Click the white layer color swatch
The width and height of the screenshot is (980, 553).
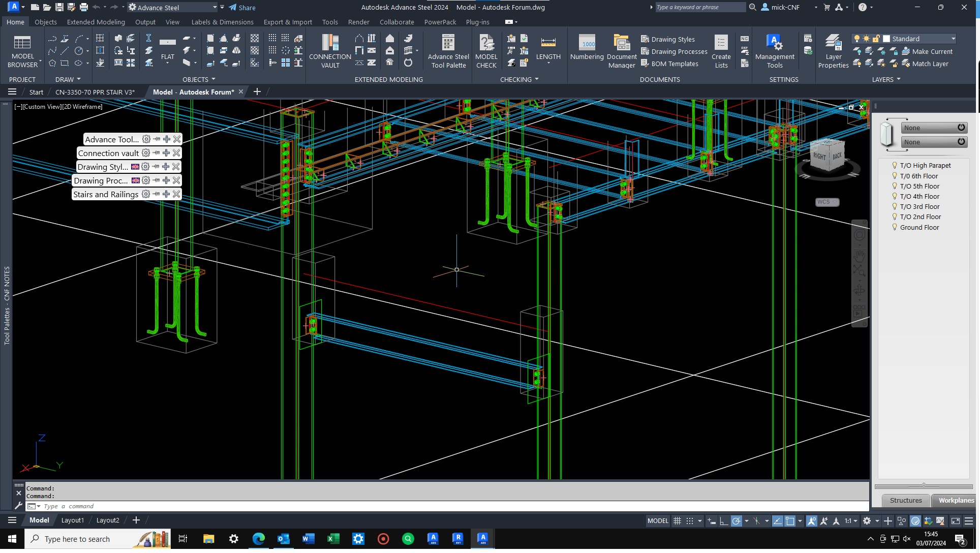(886, 38)
